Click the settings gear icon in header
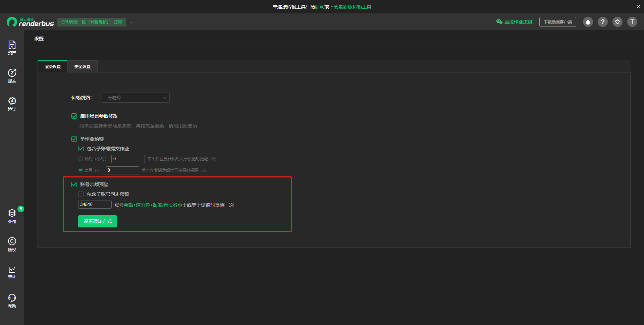Viewport: 644px width, 325px height. click(x=617, y=22)
